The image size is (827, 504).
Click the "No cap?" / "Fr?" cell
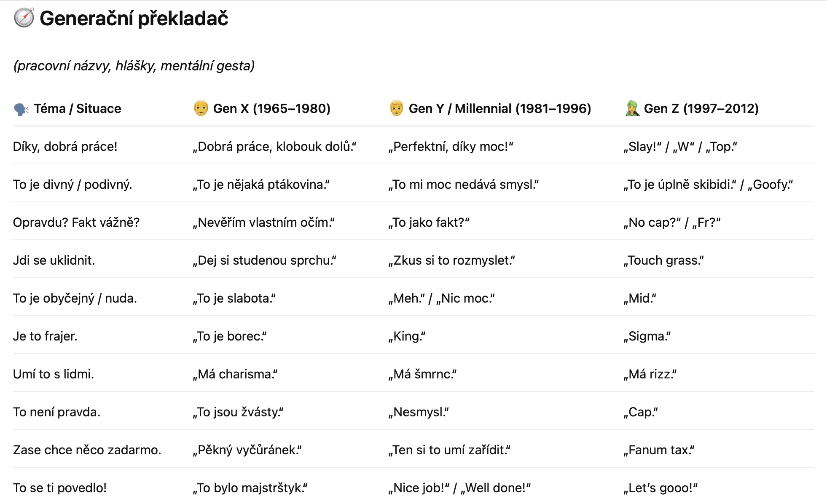[x=672, y=223]
